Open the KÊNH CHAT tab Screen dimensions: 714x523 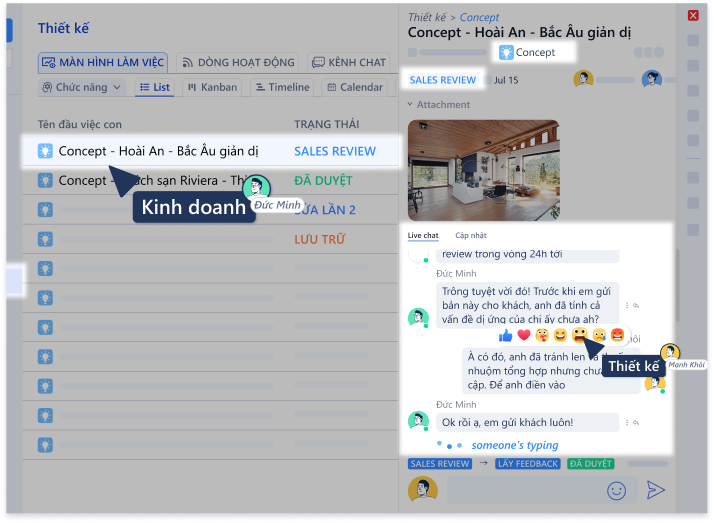point(349,63)
